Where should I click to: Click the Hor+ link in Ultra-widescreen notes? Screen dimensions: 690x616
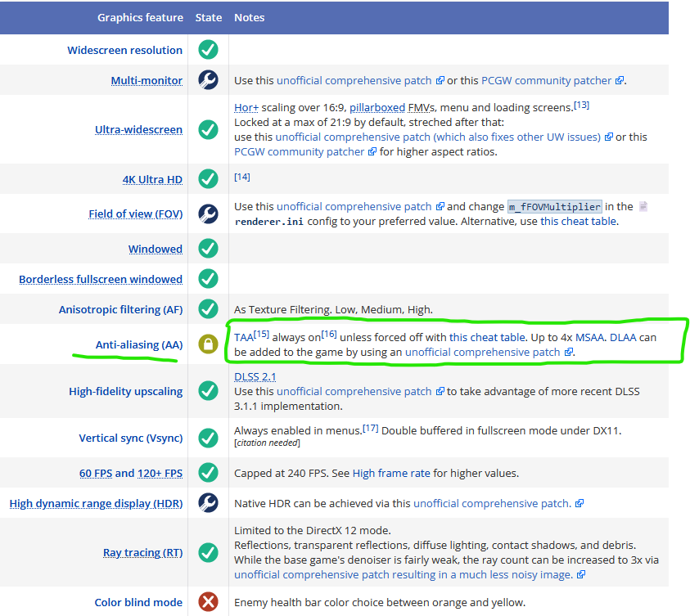246,107
